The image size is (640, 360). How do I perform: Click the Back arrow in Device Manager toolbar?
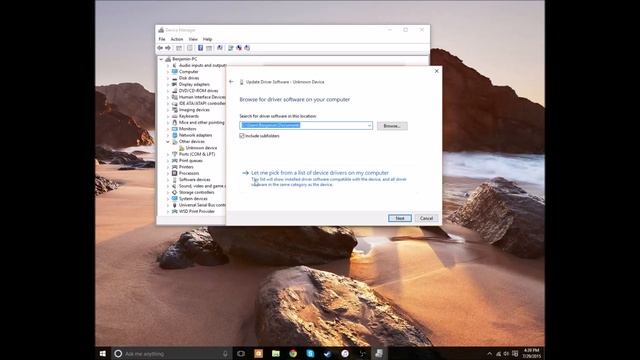(160, 48)
